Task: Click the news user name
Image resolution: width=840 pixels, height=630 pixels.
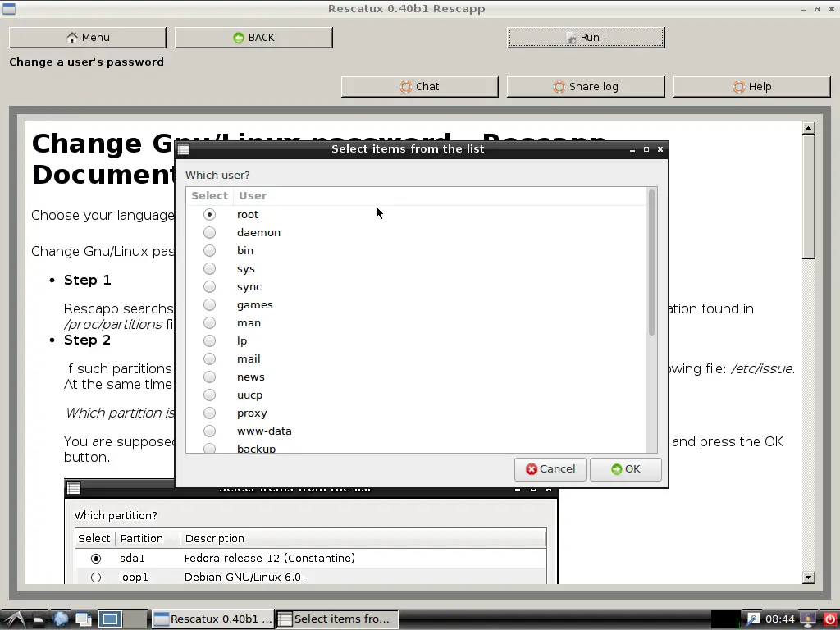Action: [251, 377]
